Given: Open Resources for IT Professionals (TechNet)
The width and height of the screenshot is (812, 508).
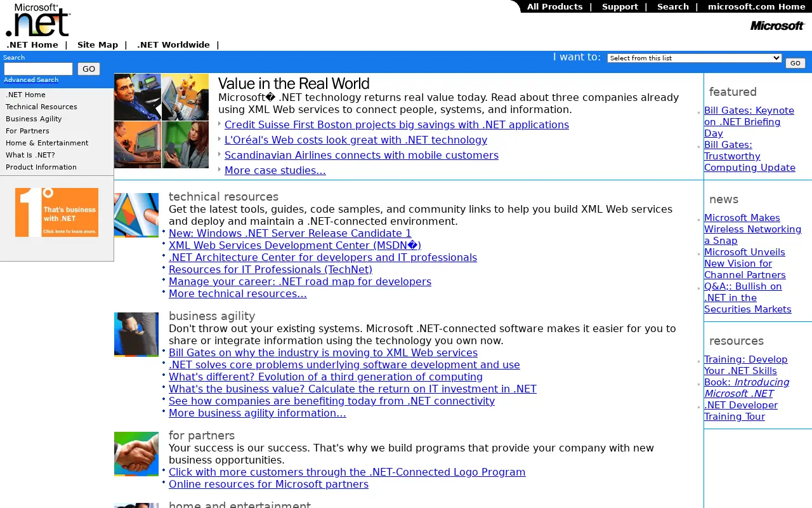Looking at the screenshot, I should click(270, 269).
